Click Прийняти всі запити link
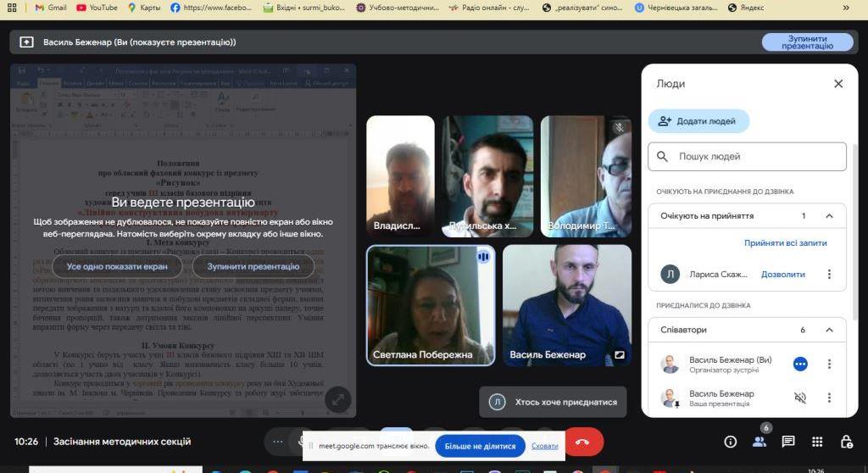The width and height of the screenshot is (868, 473). pos(785,243)
